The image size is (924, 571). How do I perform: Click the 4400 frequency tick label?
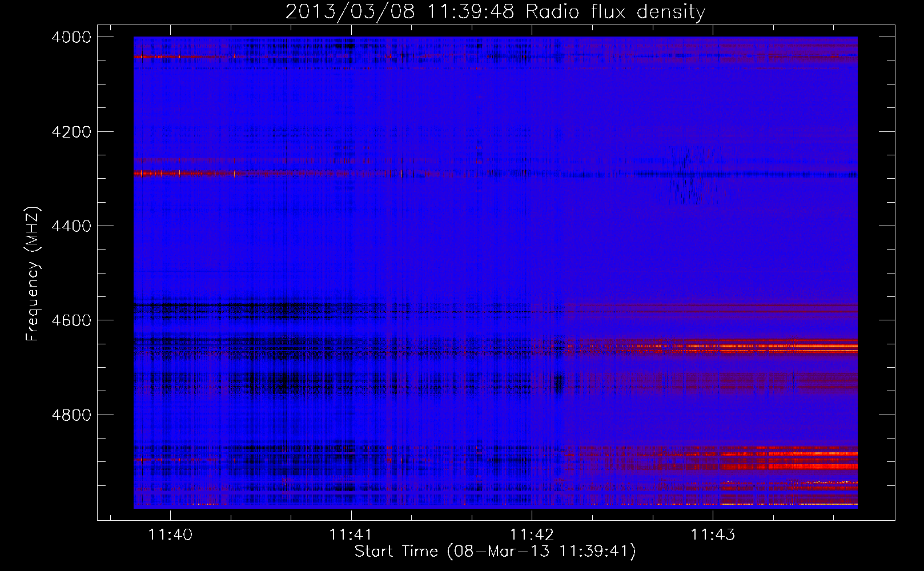[71, 226]
